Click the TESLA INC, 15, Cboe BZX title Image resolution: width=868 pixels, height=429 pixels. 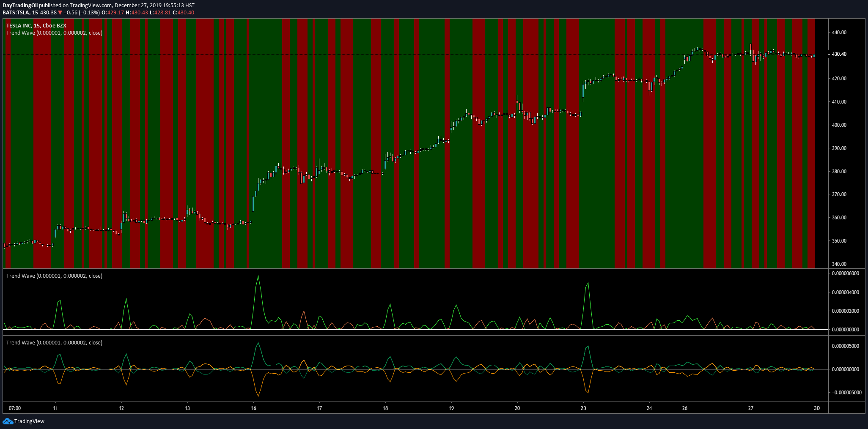point(36,26)
